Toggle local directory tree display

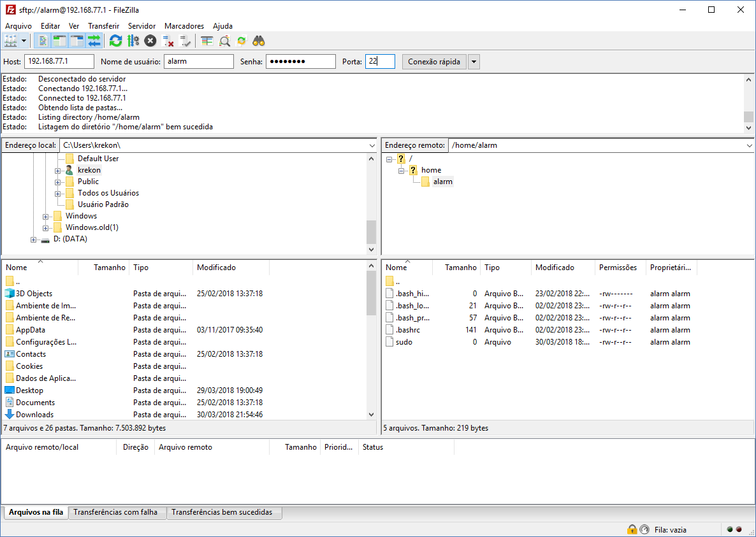coord(59,41)
